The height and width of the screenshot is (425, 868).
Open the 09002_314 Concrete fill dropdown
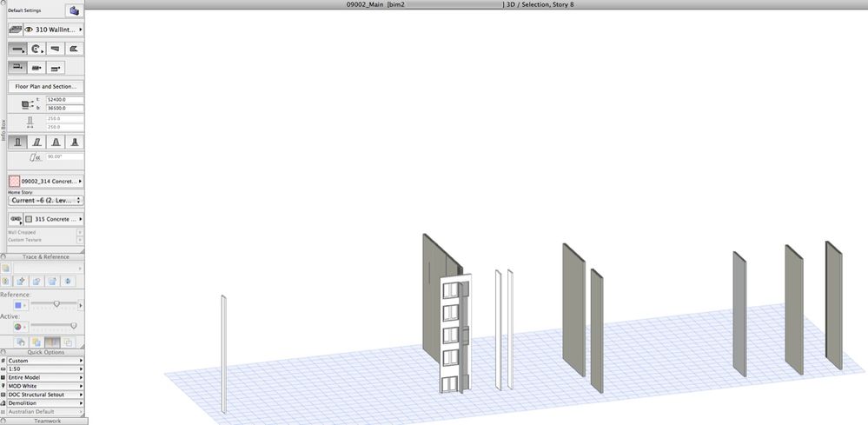(x=52, y=181)
